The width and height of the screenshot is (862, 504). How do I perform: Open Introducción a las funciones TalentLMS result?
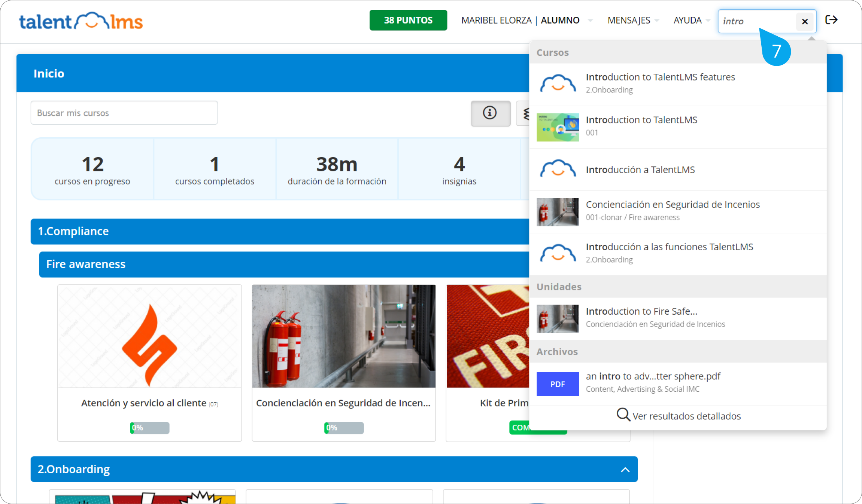point(678,254)
